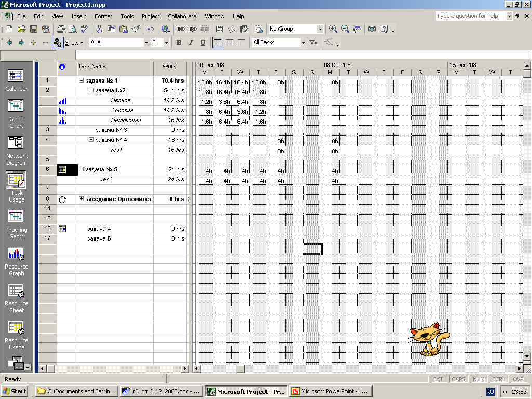Toggle italic formatting

pos(191,43)
